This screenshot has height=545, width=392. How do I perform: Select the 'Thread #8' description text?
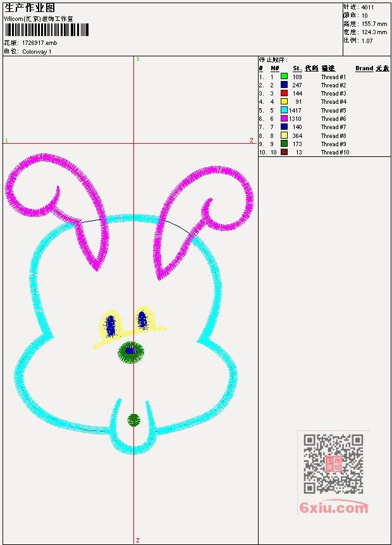[333, 136]
